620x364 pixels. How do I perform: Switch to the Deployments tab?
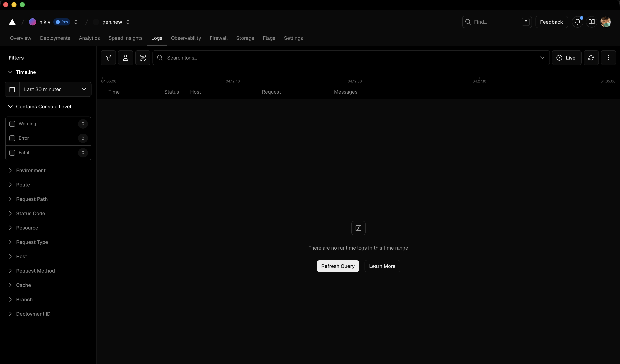pos(55,38)
